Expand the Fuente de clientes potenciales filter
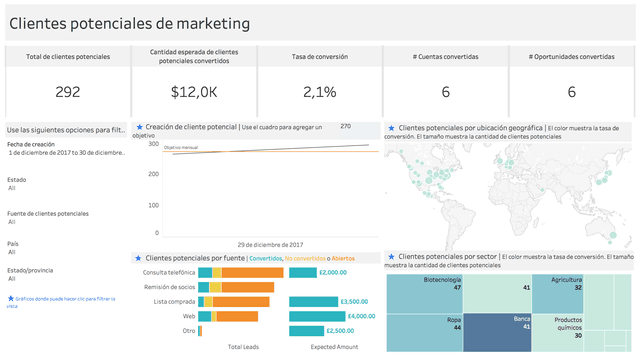 [x=12, y=222]
